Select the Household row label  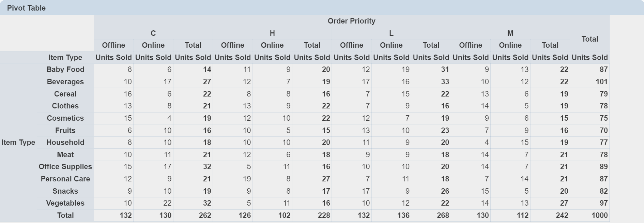tap(65, 143)
